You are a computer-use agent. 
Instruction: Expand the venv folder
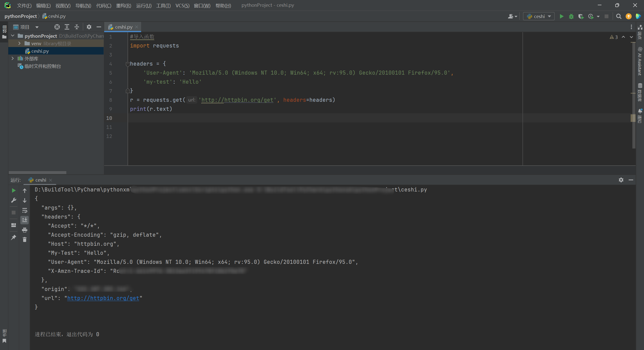[x=19, y=43]
